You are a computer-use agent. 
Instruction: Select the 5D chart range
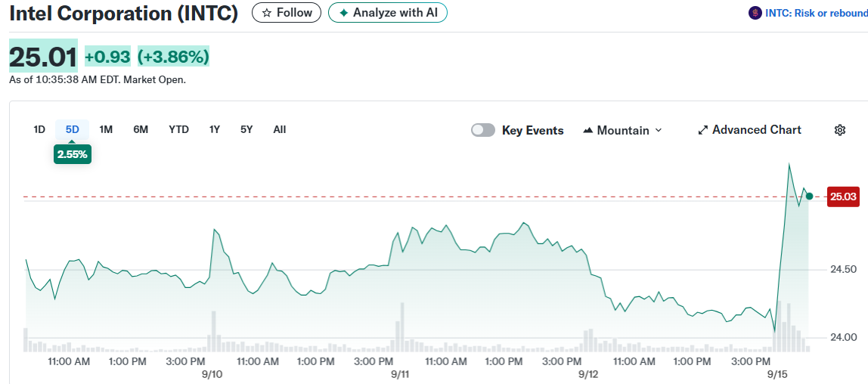pos(73,130)
